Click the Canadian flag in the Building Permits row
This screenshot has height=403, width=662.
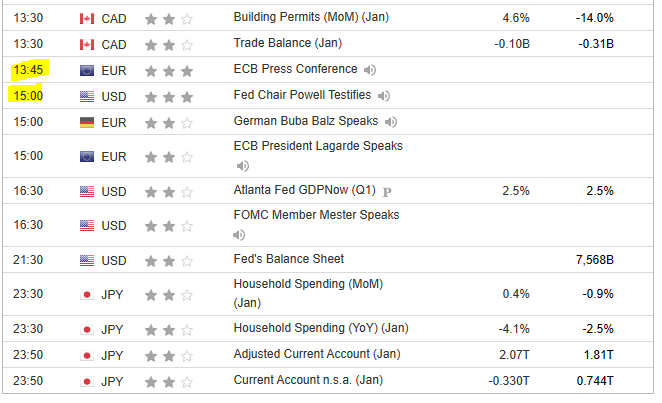[x=86, y=18]
